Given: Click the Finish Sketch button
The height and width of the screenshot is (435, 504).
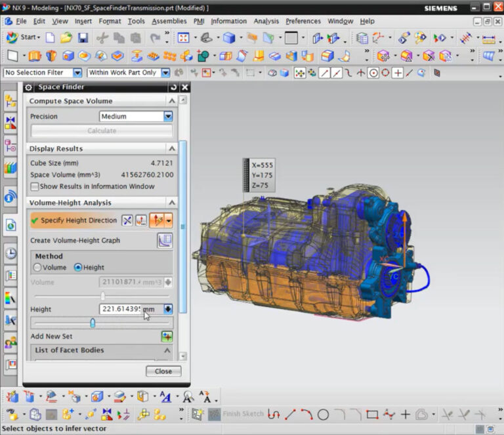Looking at the screenshot, I should [237, 414].
